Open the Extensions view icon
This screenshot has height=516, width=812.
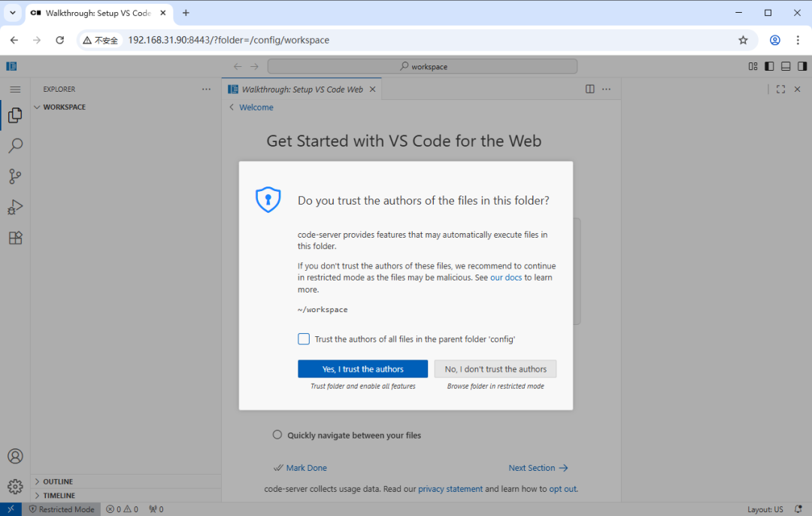tap(15, 238)
